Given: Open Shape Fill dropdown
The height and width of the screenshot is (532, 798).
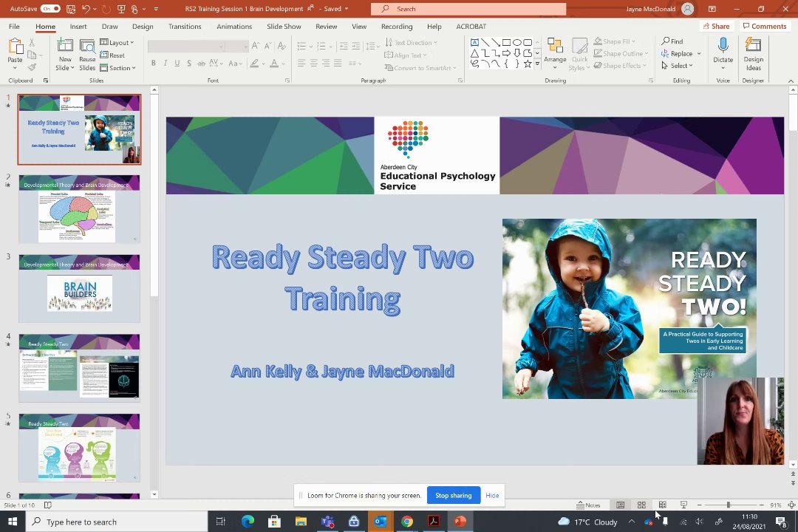Looking at the screenshot, I should tap(615, 41).
